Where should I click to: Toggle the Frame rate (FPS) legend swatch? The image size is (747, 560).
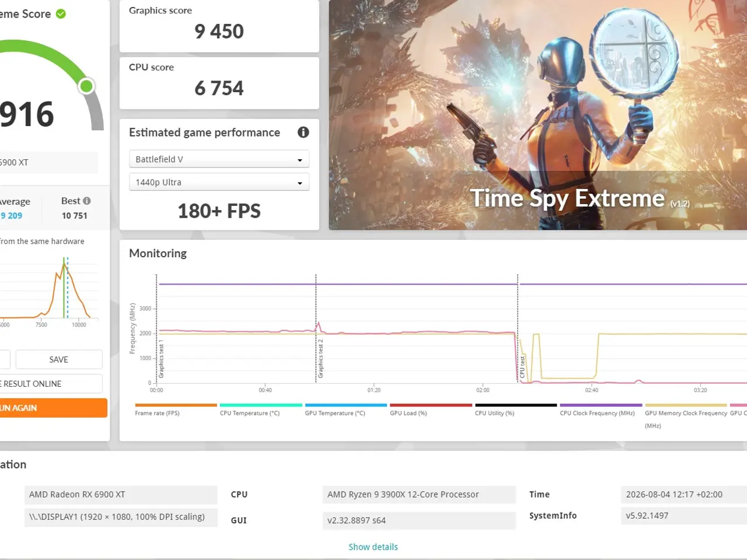176,405
